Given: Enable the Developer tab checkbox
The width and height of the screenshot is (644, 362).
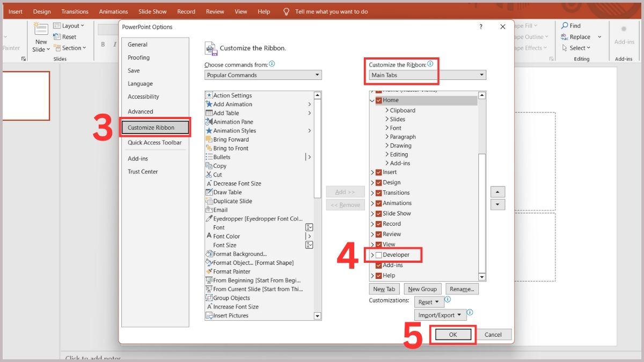Looking at the screenshot, I should pyautogui.click(x=379, y=255).
